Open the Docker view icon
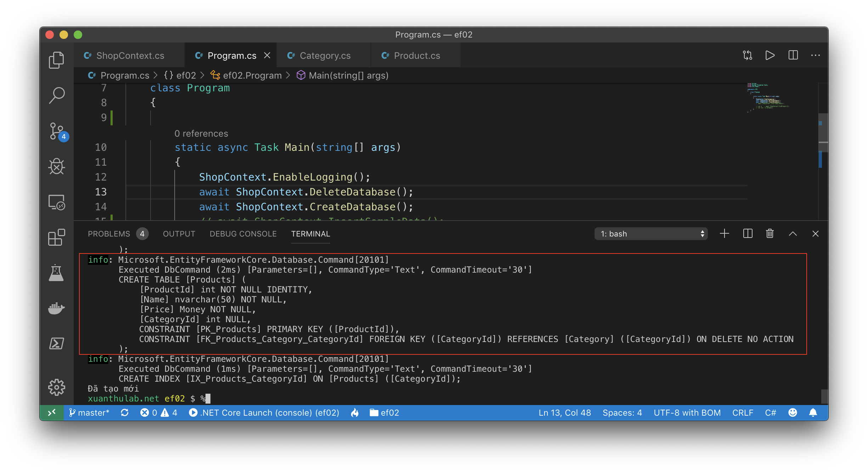This screenshot has height=473, width=868. point(56,308)
